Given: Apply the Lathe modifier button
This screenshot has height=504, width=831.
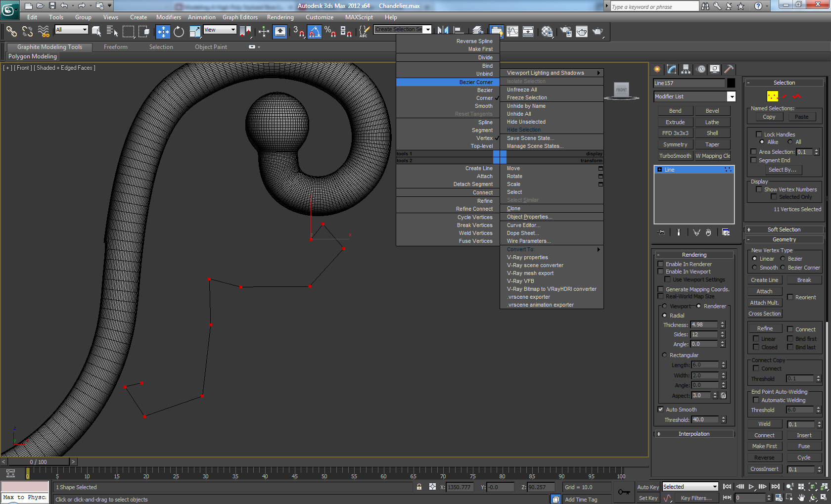Looking at the screenshot, I should pos(712,122).
